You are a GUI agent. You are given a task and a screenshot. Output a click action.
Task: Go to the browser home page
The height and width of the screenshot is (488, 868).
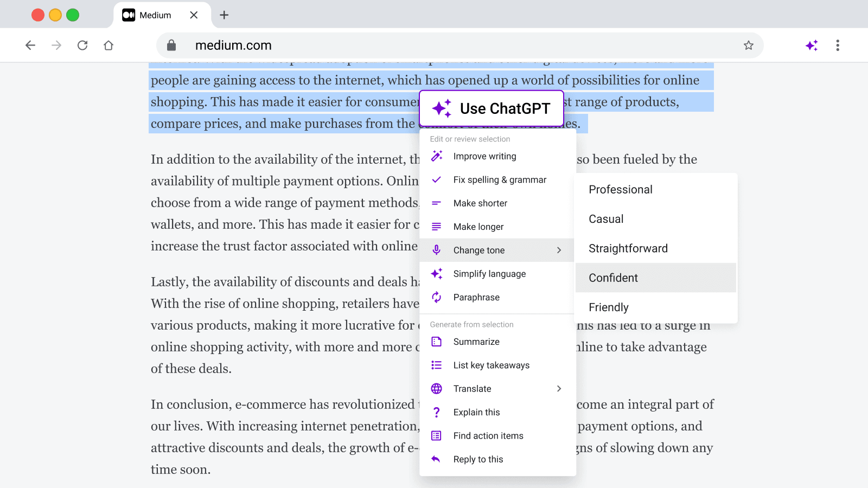108,46
